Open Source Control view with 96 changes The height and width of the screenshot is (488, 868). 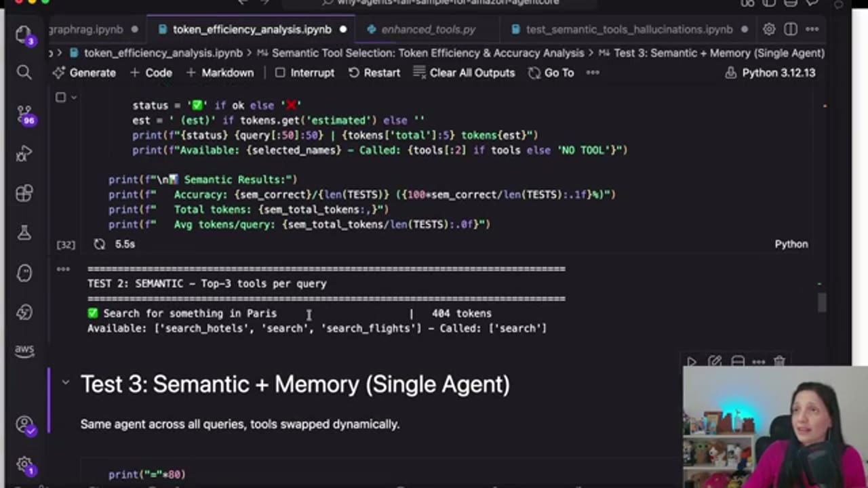tap(24, 114)
